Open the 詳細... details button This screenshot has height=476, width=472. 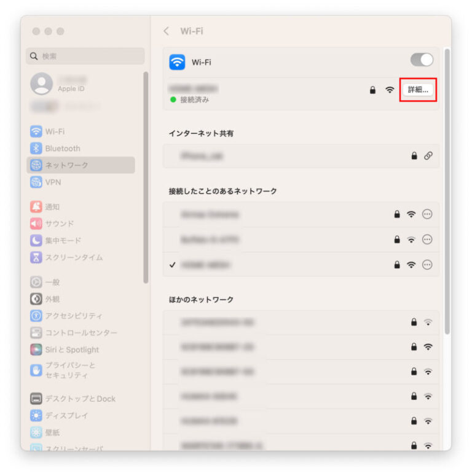click(x=418, y=90)
